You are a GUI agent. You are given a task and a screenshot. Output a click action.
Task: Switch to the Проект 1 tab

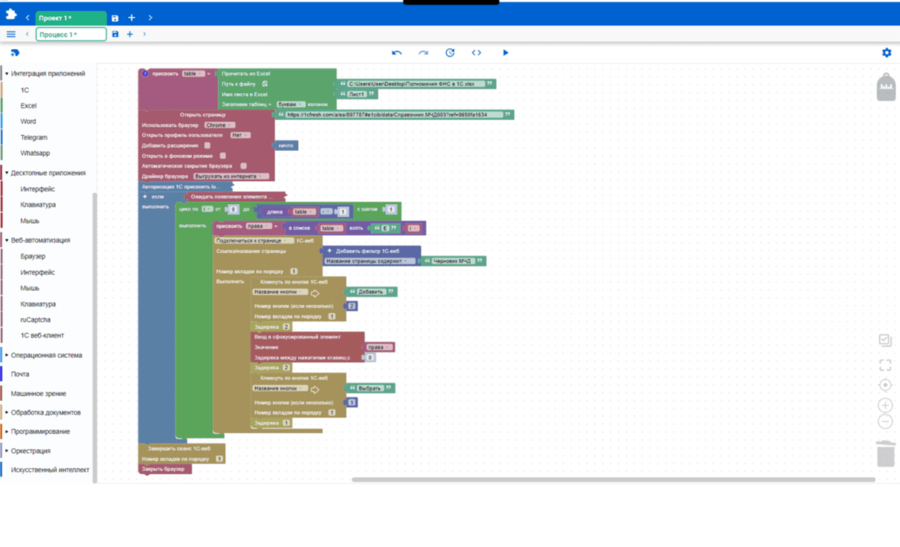[70, 18]
